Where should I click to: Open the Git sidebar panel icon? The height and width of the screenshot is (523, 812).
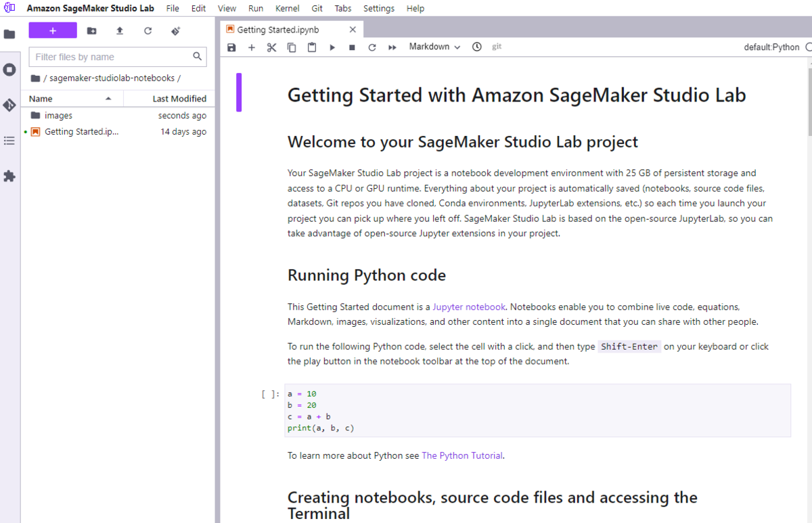pos(9,105)
